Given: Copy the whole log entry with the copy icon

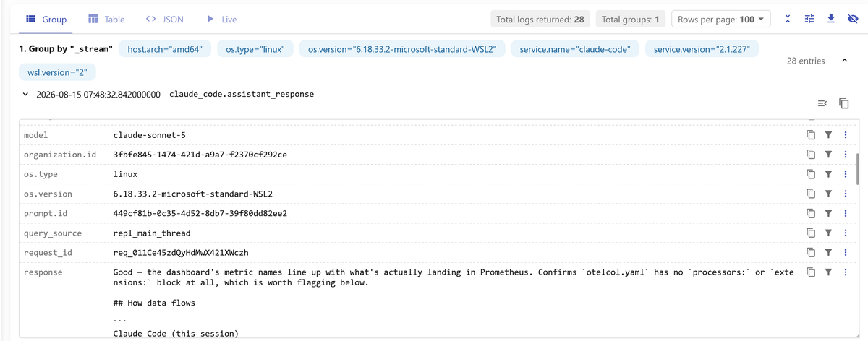Looking at the screenshot, I should (x=844, y=103).
